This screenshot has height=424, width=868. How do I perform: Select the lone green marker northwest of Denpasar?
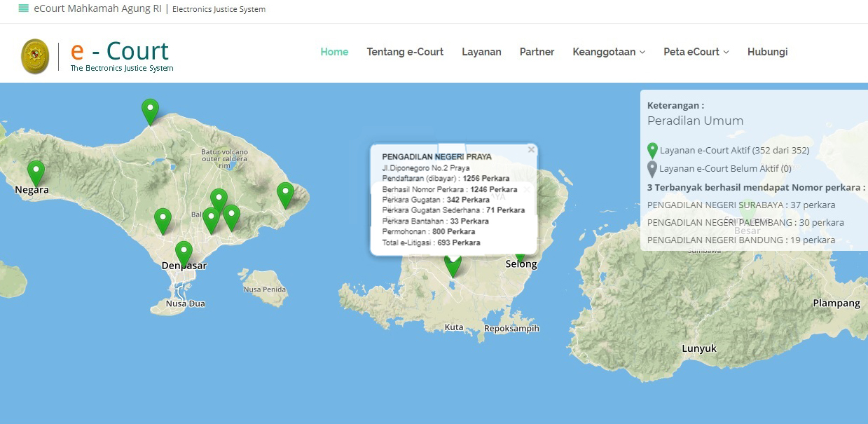(163, 221)
